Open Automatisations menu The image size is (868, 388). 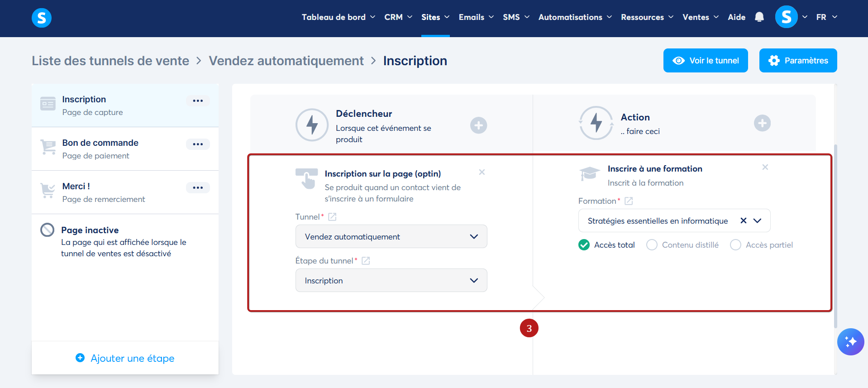(x=575, y=17)
